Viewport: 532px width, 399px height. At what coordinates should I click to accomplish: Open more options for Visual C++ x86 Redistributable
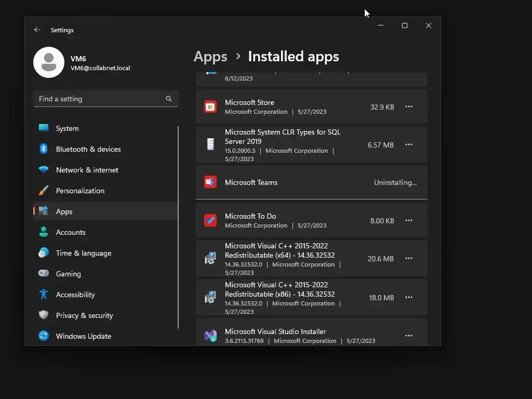409,298
